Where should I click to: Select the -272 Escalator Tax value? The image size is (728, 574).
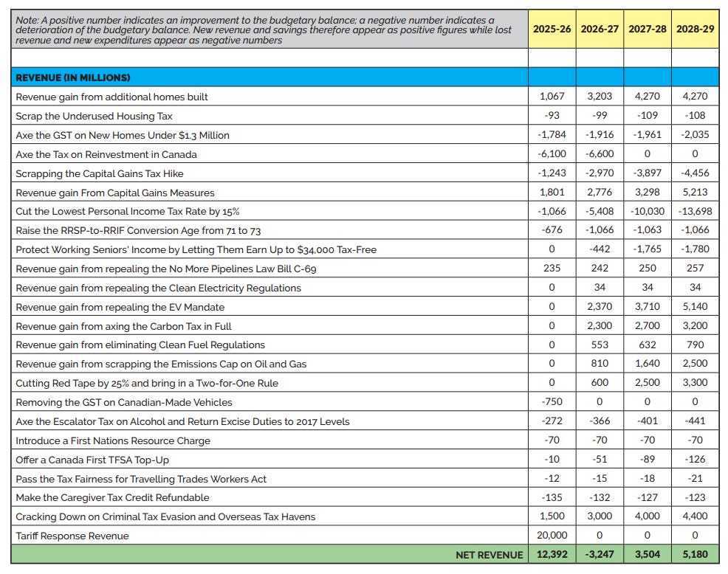(552, 421)
